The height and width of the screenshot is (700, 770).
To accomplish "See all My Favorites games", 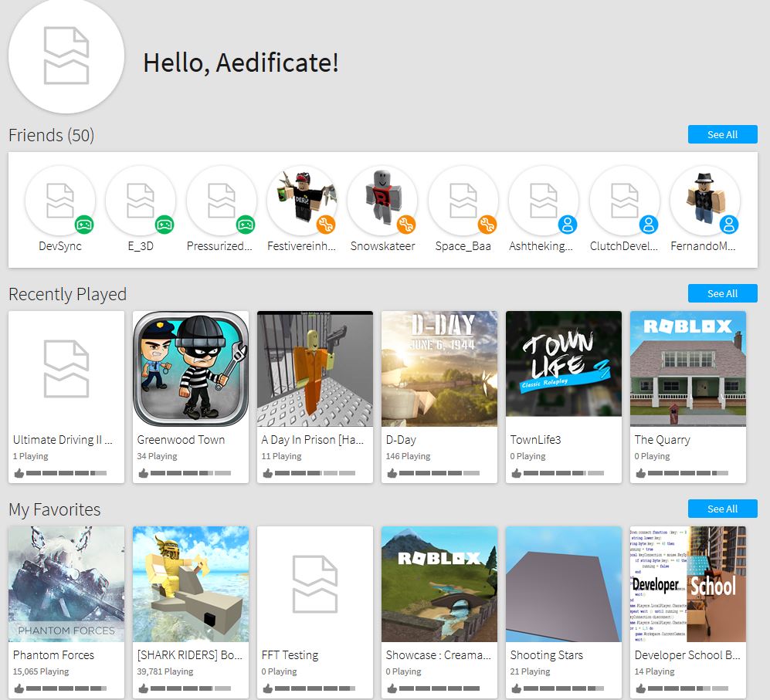I will pos(722,509).
